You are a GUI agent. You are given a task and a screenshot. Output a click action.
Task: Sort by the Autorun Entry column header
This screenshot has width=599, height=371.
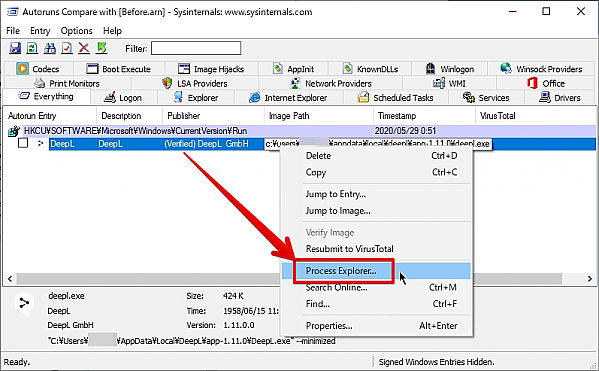point(50,116)
